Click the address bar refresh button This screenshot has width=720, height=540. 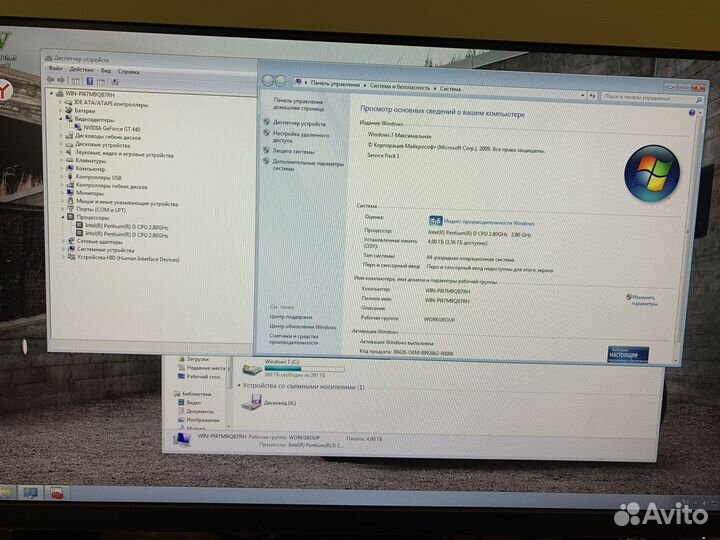pos(592,96)
